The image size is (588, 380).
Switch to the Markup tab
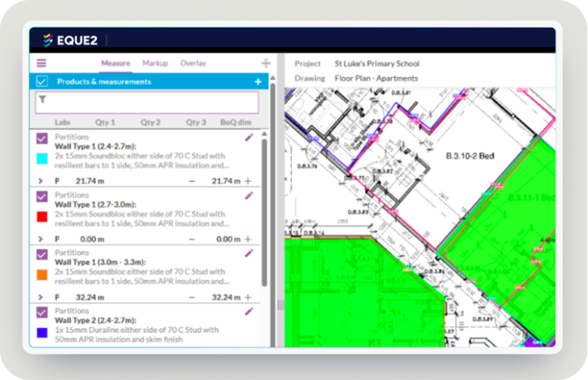(155, 63)
